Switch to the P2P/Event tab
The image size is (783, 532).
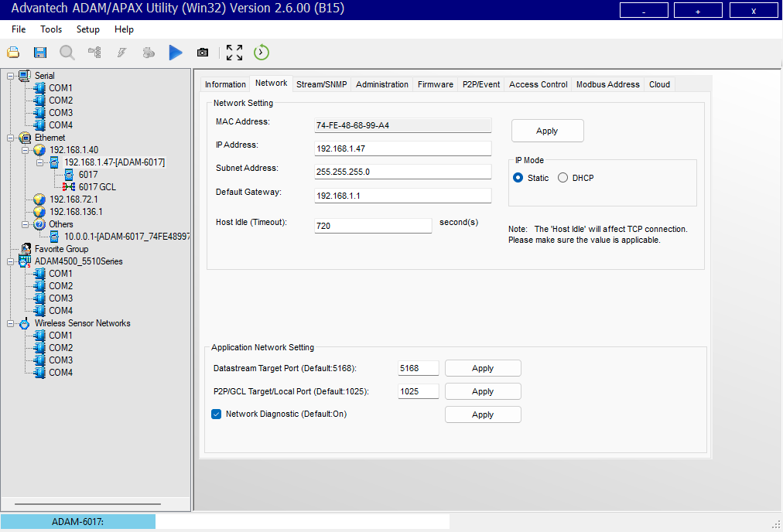[x=481, y=84]
